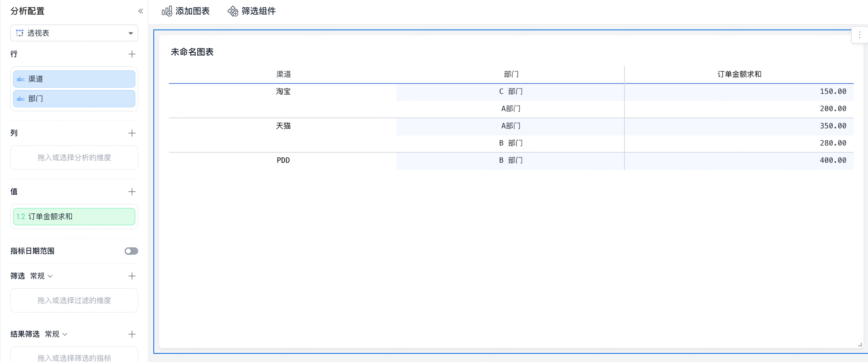Select the 部门 row dimension pill
Viewport: 868px width, 362px height.
click(x=74, y=99)
